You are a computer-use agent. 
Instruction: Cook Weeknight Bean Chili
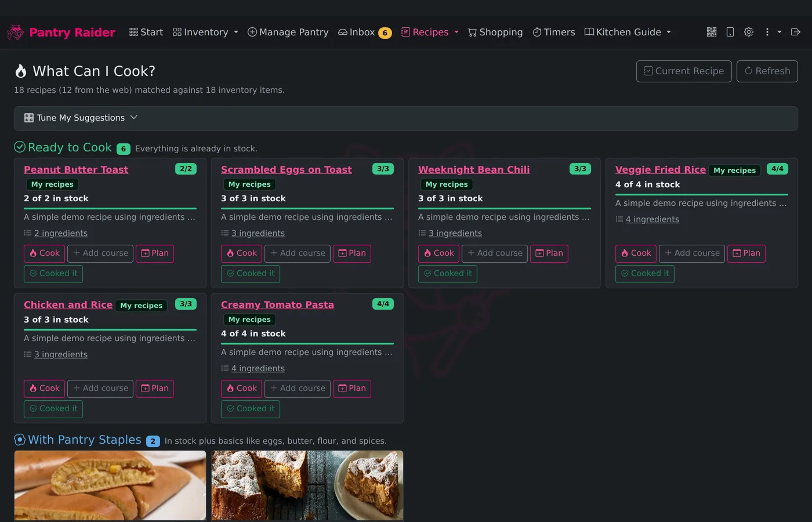point(439,253)
